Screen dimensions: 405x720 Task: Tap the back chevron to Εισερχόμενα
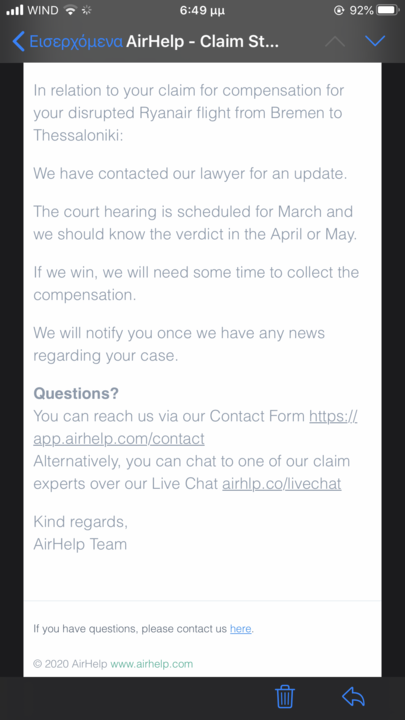[18, 41]
